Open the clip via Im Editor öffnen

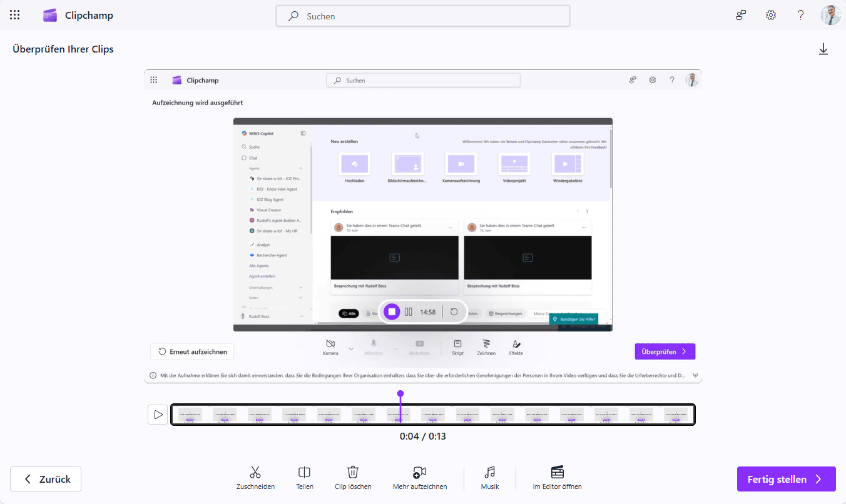pos(557,478)
